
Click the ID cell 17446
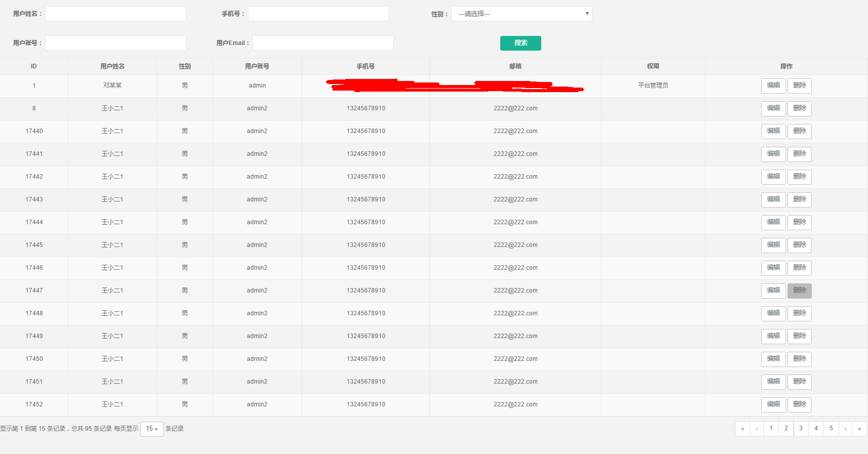(34, 268)
